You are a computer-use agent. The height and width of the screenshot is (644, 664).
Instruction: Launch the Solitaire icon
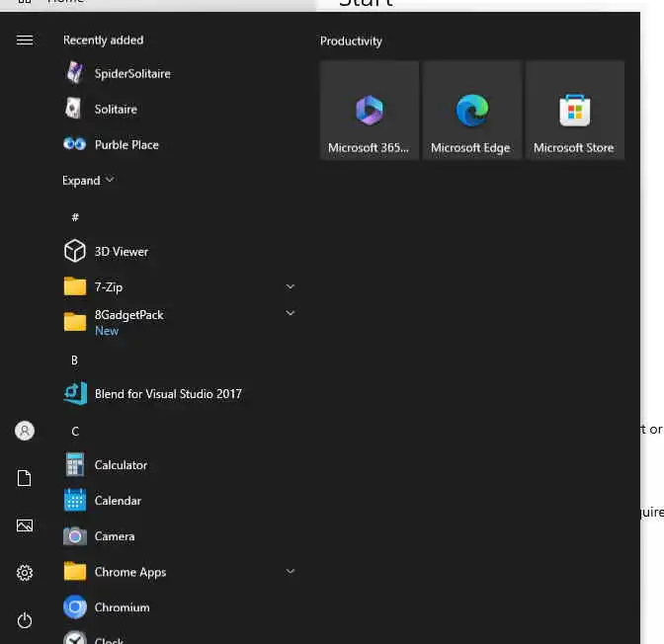(x=74, y=109)
